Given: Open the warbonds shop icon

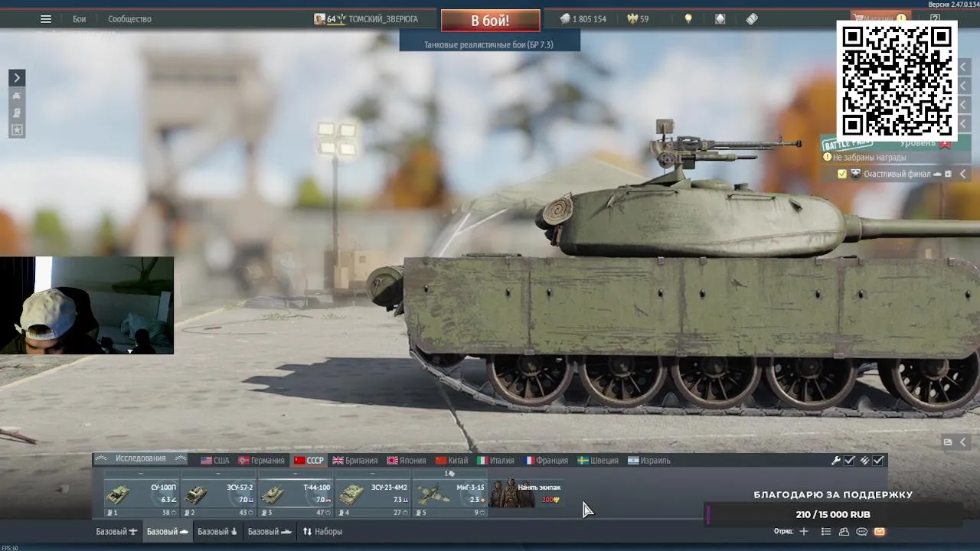Looking at the screenshot, I should 720,19.
